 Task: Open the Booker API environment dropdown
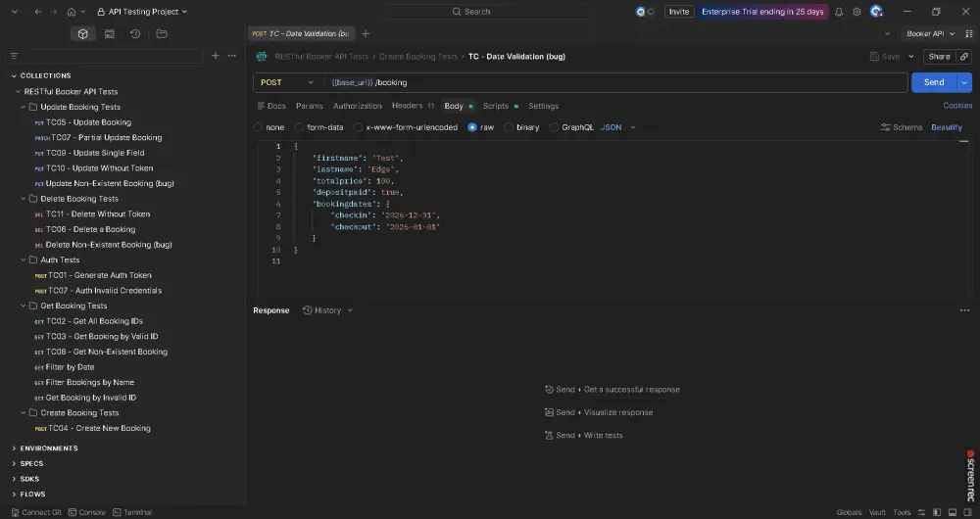coord(931,33)
